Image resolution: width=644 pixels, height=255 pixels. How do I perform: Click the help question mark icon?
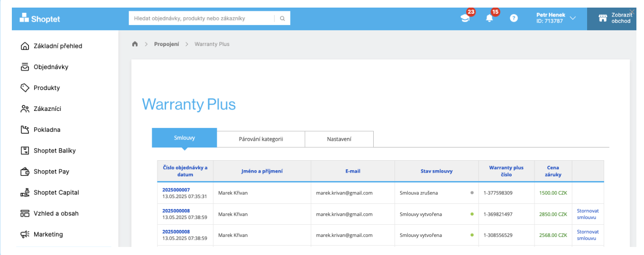[x=514, y=18]
